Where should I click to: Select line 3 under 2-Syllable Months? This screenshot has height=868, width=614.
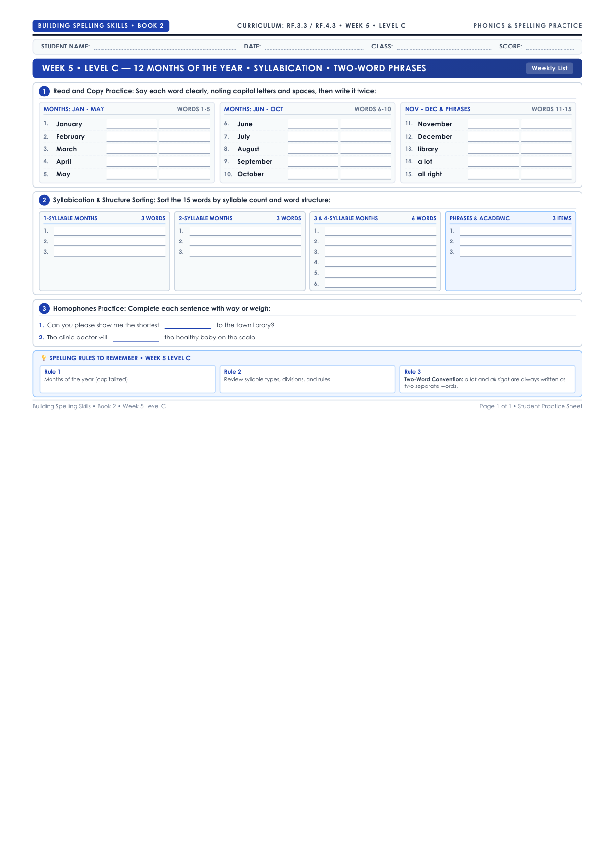pos(245,252)
